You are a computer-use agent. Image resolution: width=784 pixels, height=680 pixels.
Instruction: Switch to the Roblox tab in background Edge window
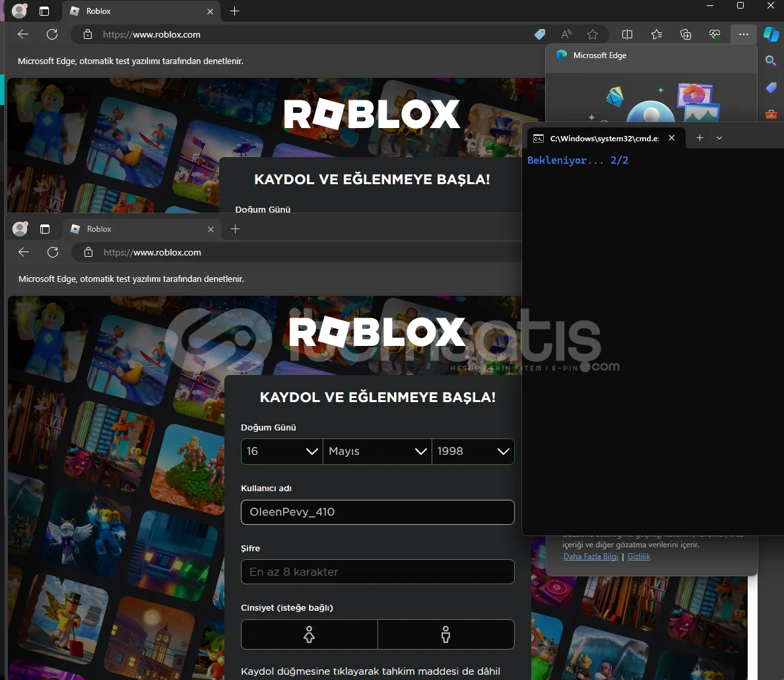click(x=141, y=11)
